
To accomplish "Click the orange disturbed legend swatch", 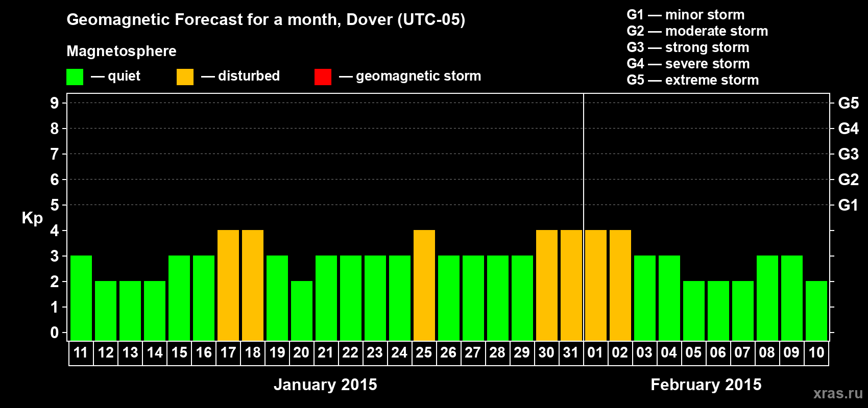I will (x=185, y=77).
